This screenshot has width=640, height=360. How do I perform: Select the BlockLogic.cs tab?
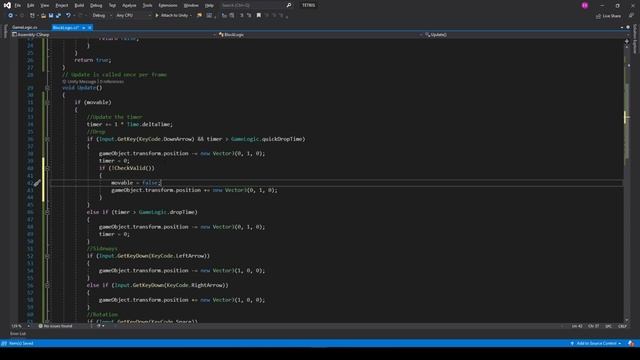click(x=66, y=27)
